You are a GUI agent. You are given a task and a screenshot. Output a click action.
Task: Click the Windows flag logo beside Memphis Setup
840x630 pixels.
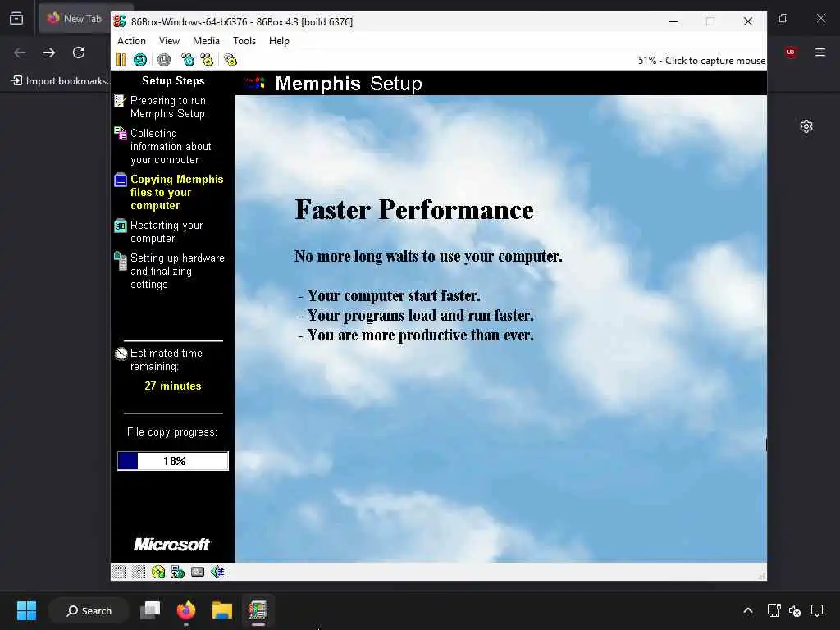256,83
